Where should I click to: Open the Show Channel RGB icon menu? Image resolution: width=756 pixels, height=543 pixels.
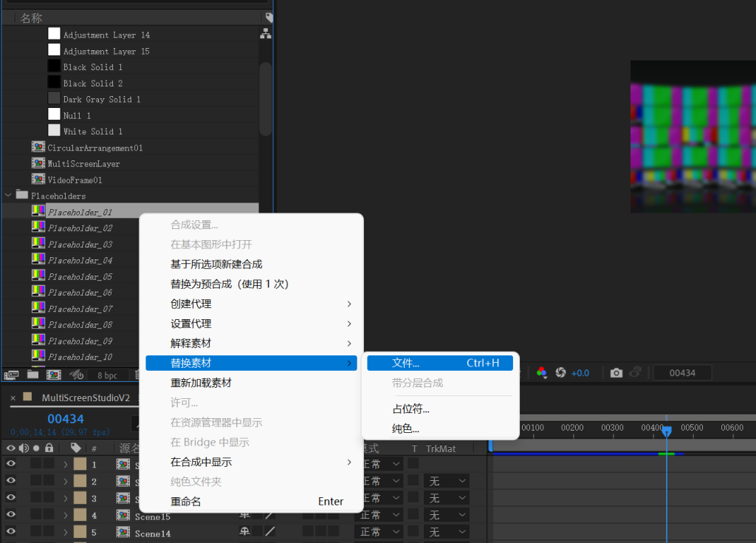[x=540, y=372]
